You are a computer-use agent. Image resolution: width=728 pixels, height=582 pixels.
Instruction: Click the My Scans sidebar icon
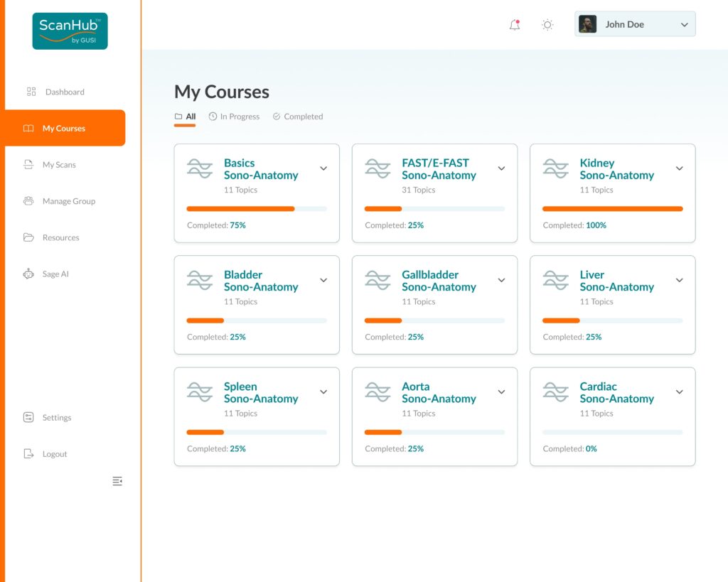click(x=28, y=165)
